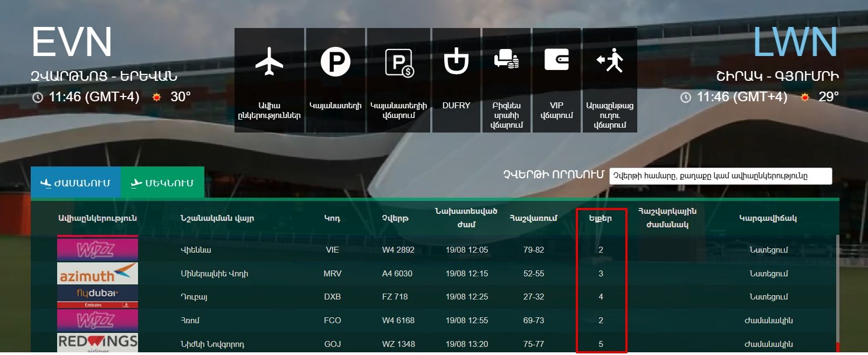This screenshot has width=868, height=355.
Task: Select the Fast track payment icon
Action: click(610, 60)
